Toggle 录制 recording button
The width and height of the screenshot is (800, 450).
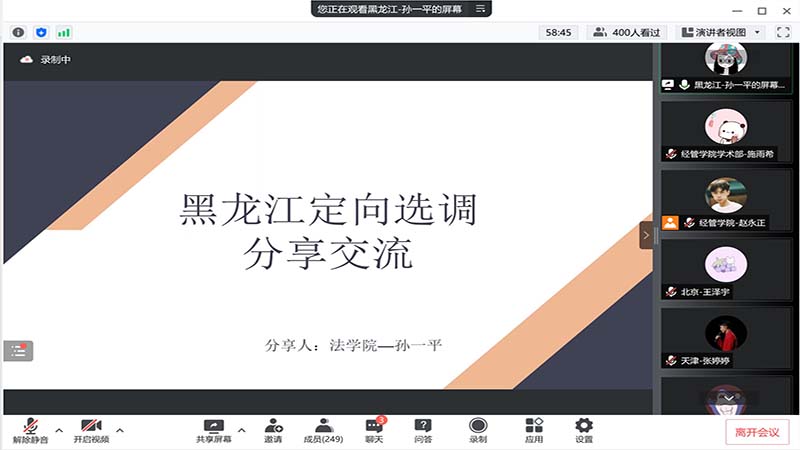[x=478, y=431]
